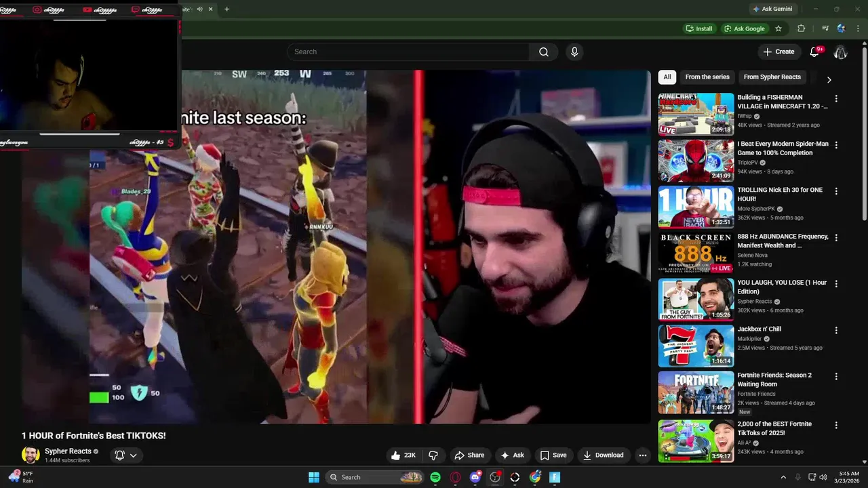Screen dimensions: 868x488
Task: Open the 2,000 of the BEST Fortnite TikToks title
Action: point(774,428)
